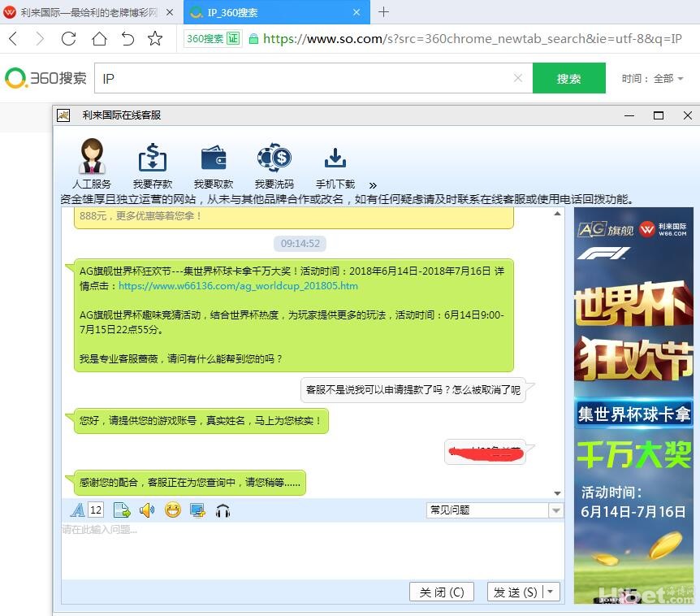Expand the 时间：全部 time filter
Viewport: 700px width, 616px height.
[653, 79]
